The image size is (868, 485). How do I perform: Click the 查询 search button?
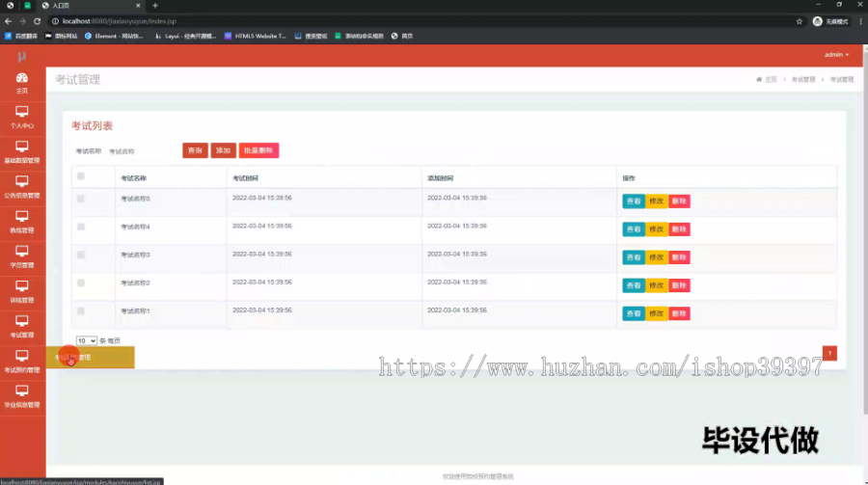click(x=195, y=150)
